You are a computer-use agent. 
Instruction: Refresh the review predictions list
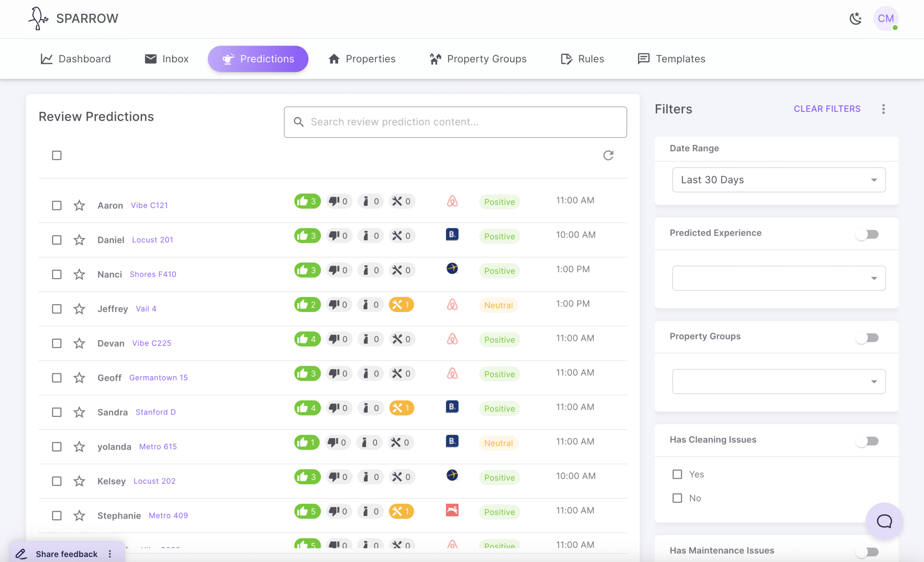[608, 155]
